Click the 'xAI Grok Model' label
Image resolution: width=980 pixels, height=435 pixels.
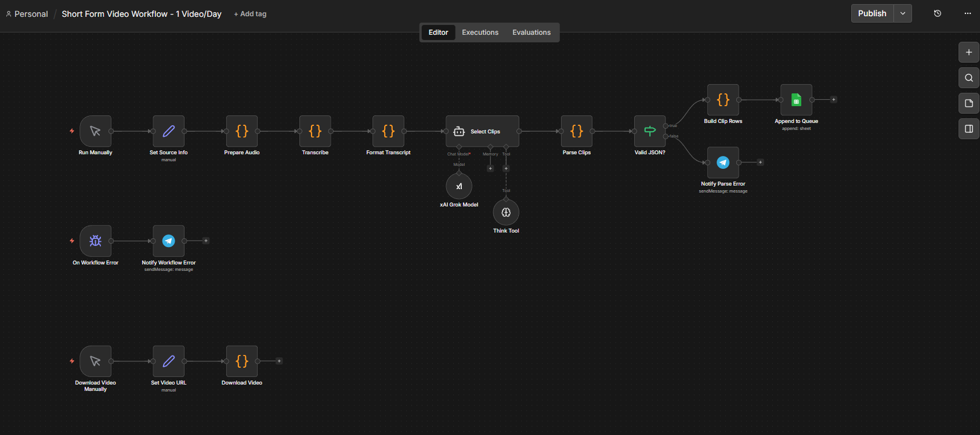[x=459, y=205]
